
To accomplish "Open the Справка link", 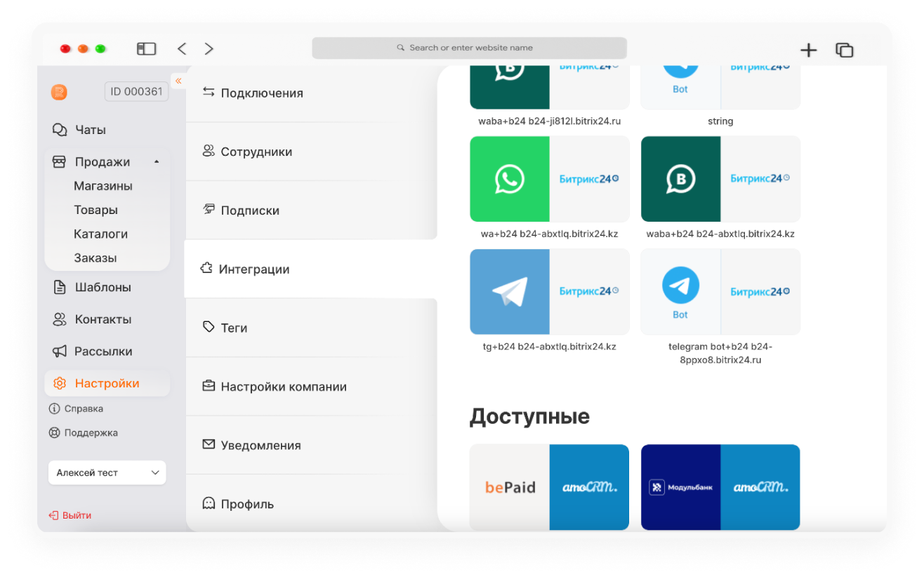I will (x=84, y=408).
